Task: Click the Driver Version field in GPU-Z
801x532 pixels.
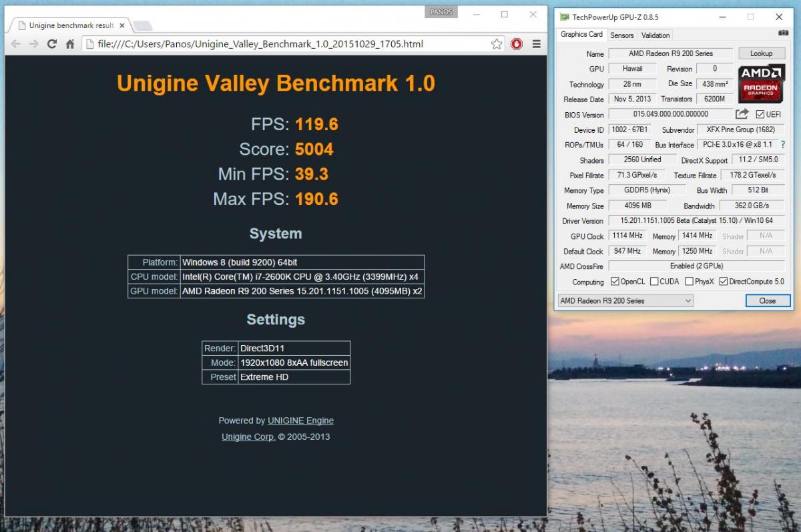Action: (696, 221)
